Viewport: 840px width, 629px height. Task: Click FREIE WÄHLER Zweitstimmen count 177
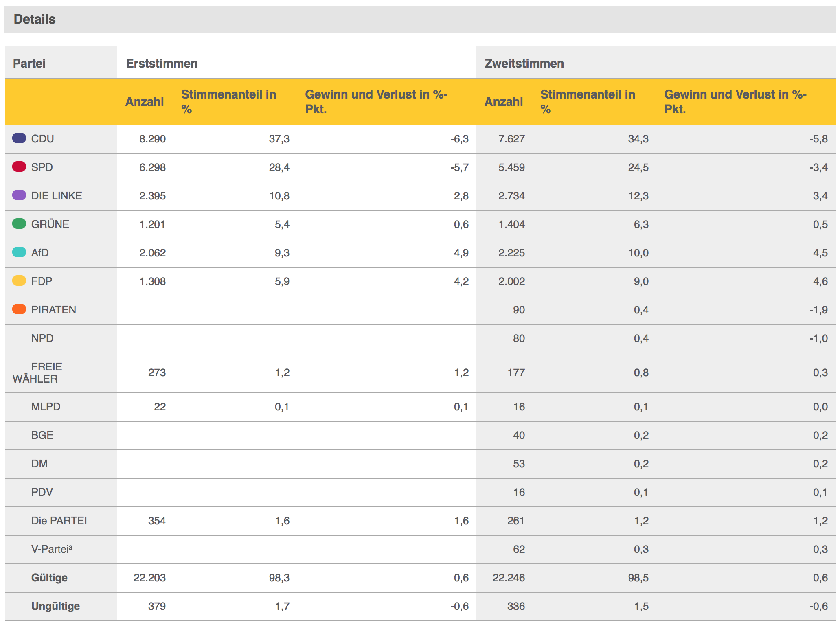pyautogui.click(x=516, y=373)
